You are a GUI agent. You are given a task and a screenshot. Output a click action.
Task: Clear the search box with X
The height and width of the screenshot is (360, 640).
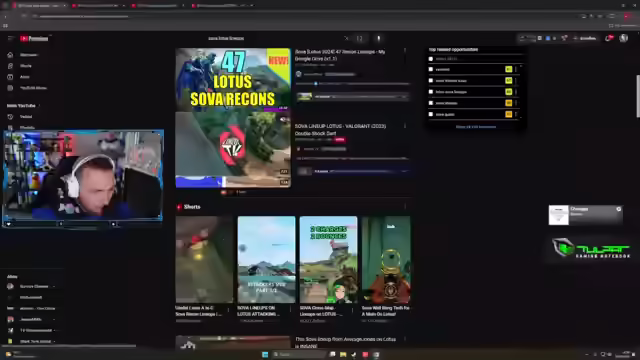coord(346,38)
